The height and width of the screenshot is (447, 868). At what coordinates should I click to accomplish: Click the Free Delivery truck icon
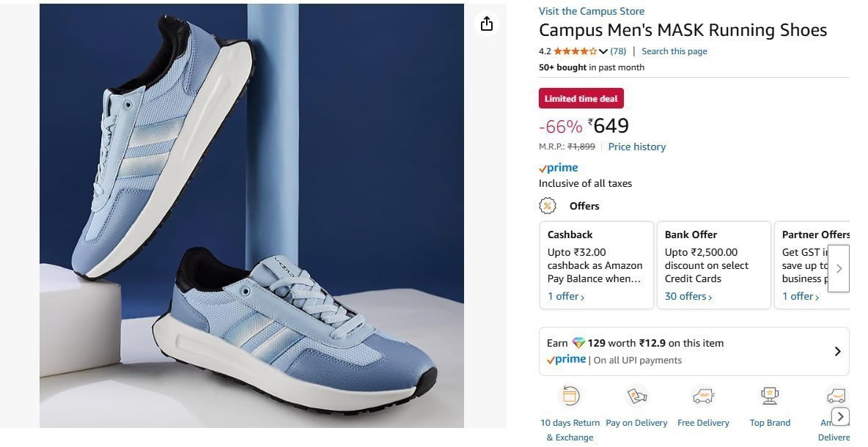tap(703, 396)
